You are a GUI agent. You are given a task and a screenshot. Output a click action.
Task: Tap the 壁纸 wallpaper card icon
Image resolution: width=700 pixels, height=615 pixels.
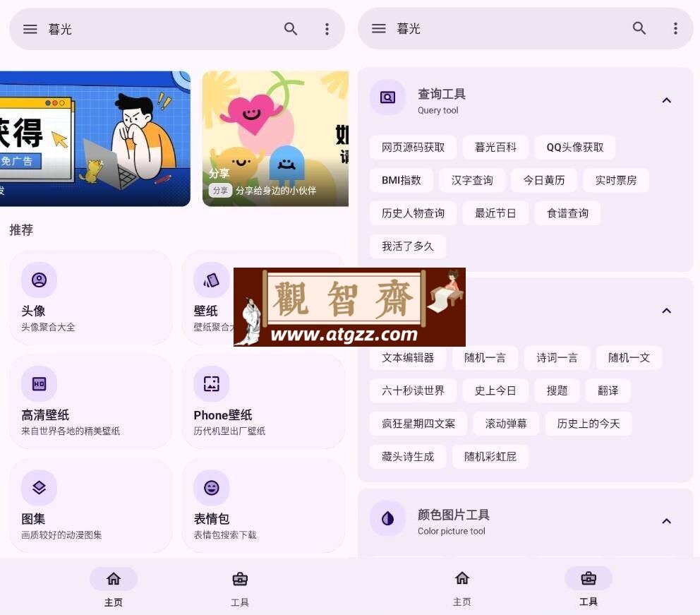pos(211,280)
